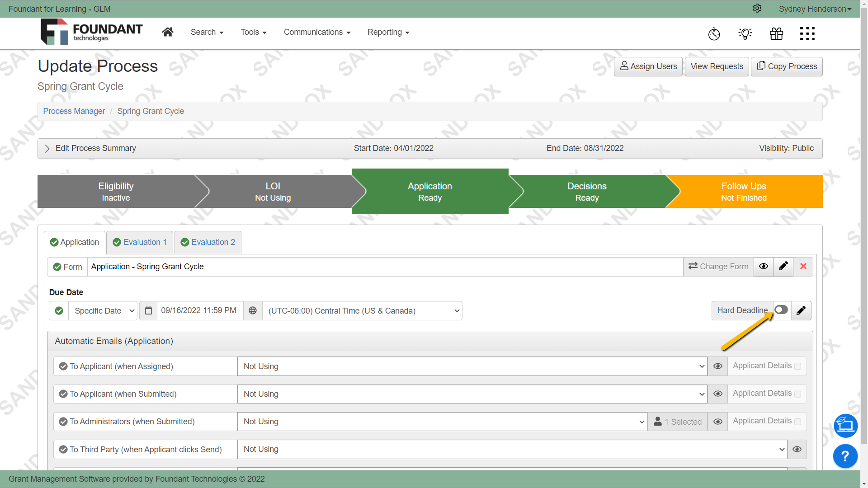The width and height of the screenshot is (868, 488).
Task: Click the Assign Users button
Action: [x=648, y=66]
